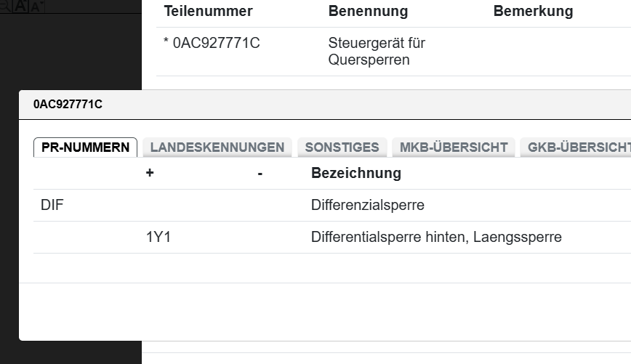Click the Benennung column header
Viewport: 631px width, 364px height.
point(368,12)
